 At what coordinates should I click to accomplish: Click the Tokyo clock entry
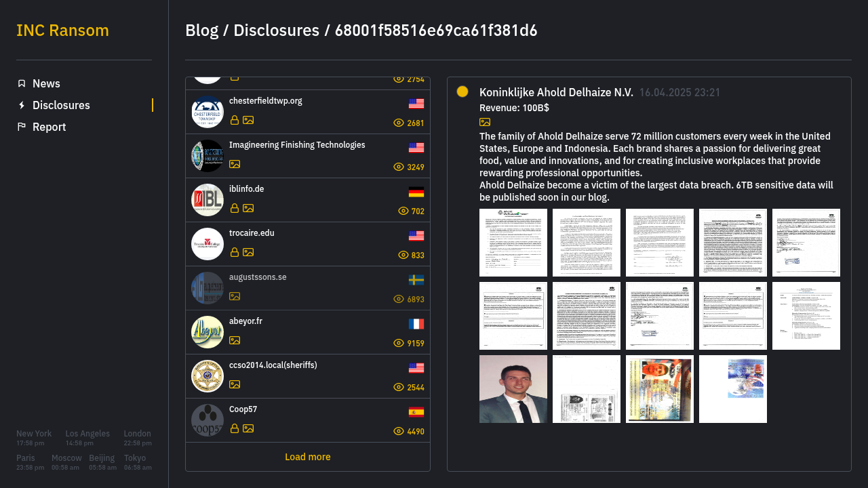[138, 462]
